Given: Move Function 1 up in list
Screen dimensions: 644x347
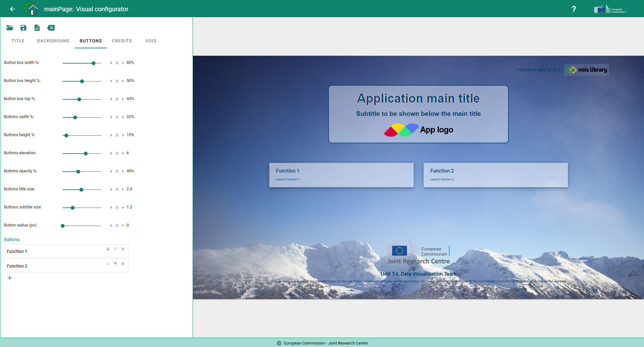Looking at the screenshot, I should point(115,249).
